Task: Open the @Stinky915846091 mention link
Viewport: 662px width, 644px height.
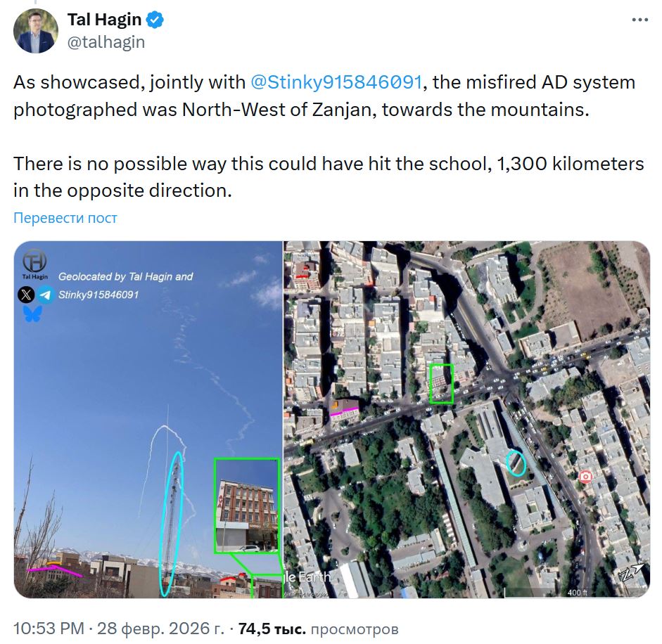Action: coord(336,82)
